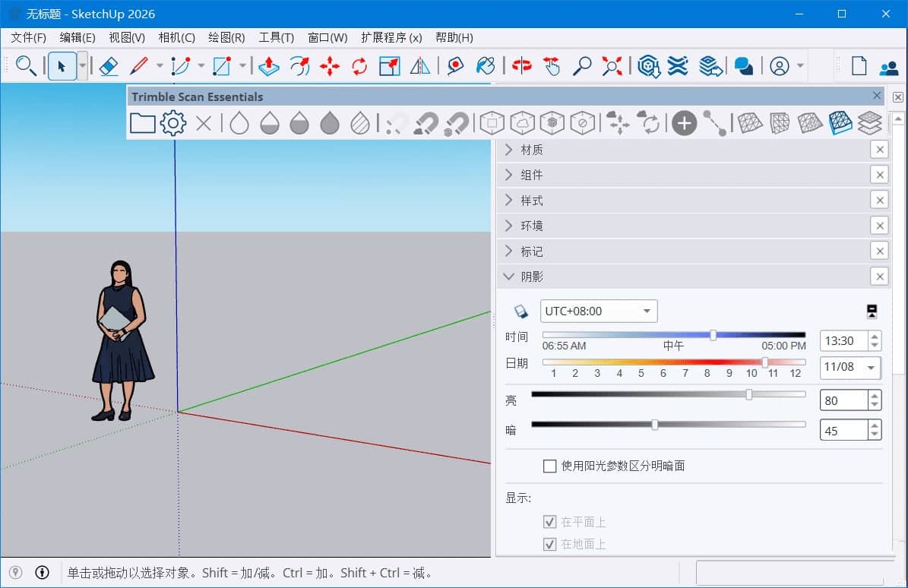Open the scan folder in Trimble Scan Essentials
The height and width of the screenshot is (588, 908).
click(x=142, y=123)
